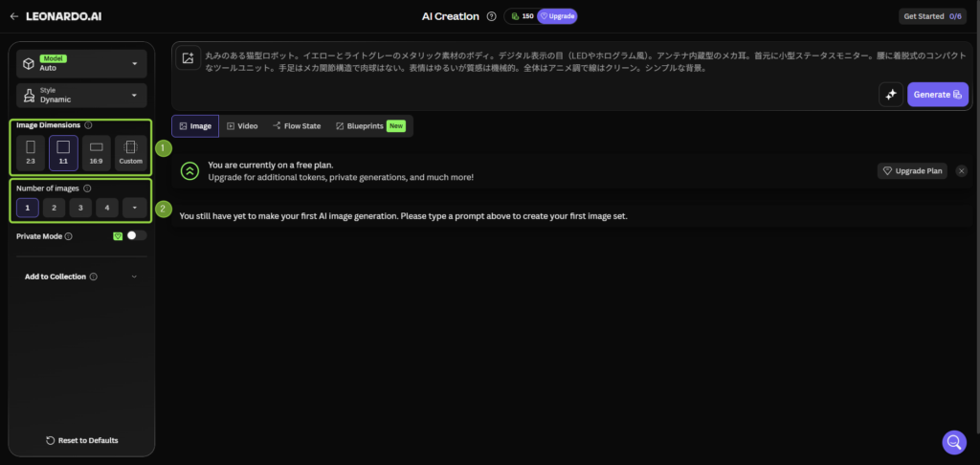Open the Model Auto dropdown
980x465 pixels.
(x=81, y=64)
